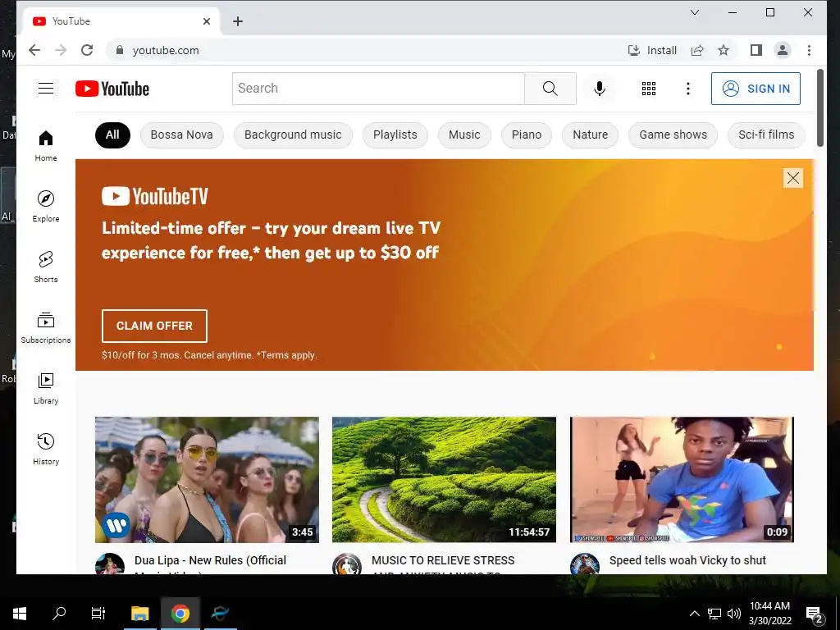Open Chrome's three-dot menu
Viewport: 840px width, 630px height.
(x=809, y=50)
